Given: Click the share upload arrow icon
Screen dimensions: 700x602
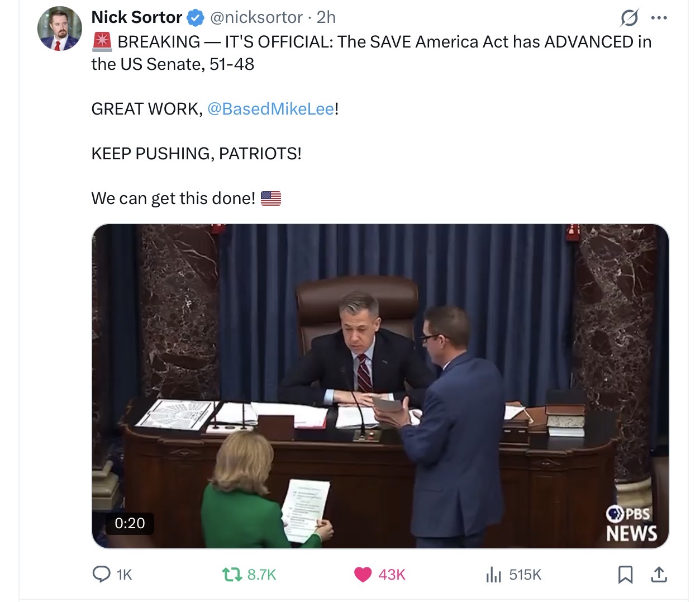Looking at the screenshot, I should point(659,574).
